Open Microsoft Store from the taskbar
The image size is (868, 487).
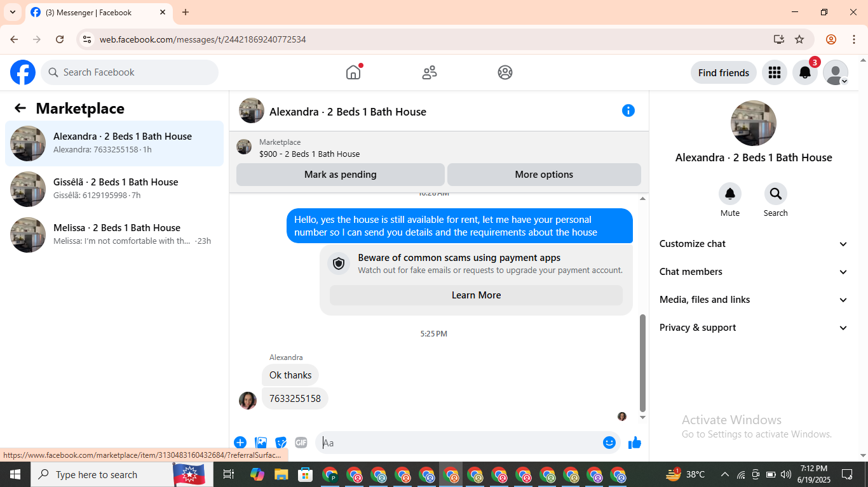[x=306, y=474]
